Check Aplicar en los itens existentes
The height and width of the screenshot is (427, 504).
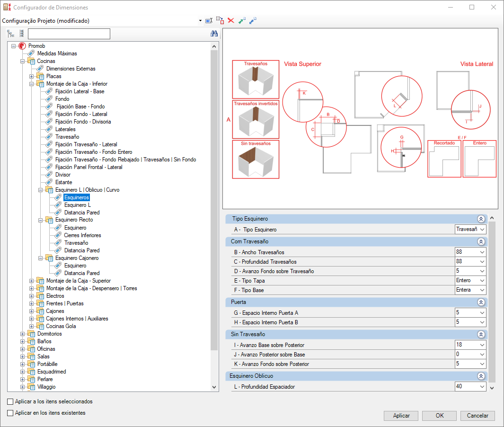coord(10,413)
